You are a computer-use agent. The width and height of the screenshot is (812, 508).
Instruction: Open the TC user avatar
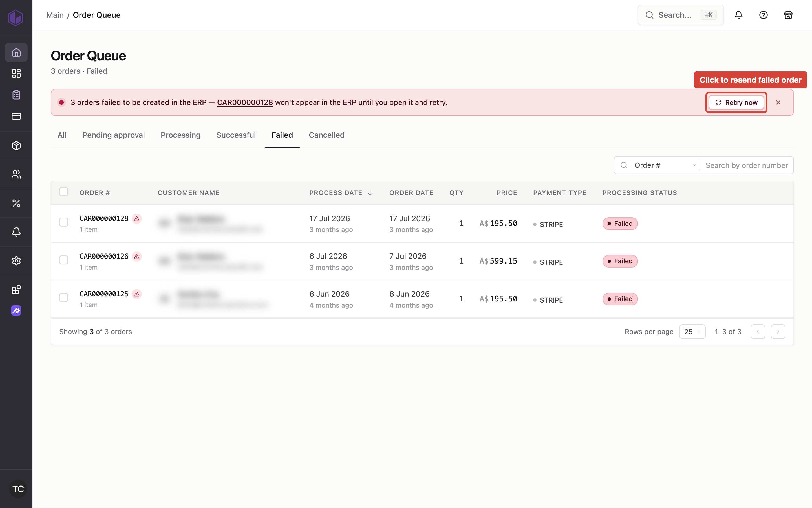point(18,489)
